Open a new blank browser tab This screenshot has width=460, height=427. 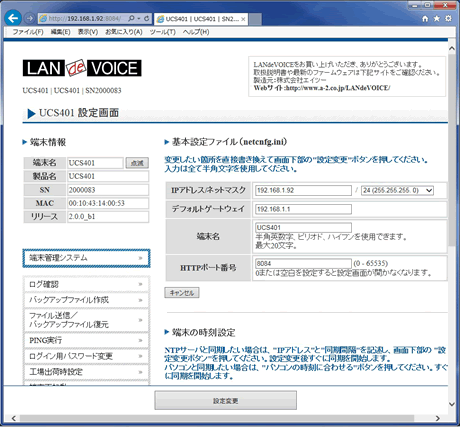pos(255,19)
